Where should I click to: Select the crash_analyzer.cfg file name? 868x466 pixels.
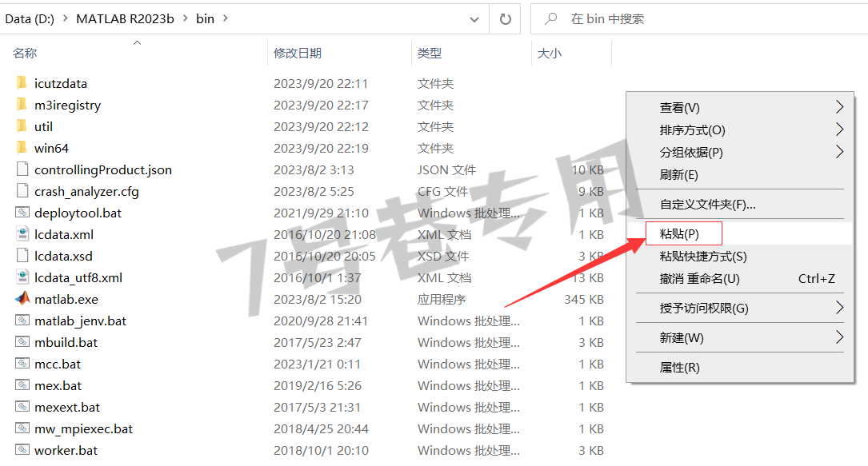pos(86,191)
